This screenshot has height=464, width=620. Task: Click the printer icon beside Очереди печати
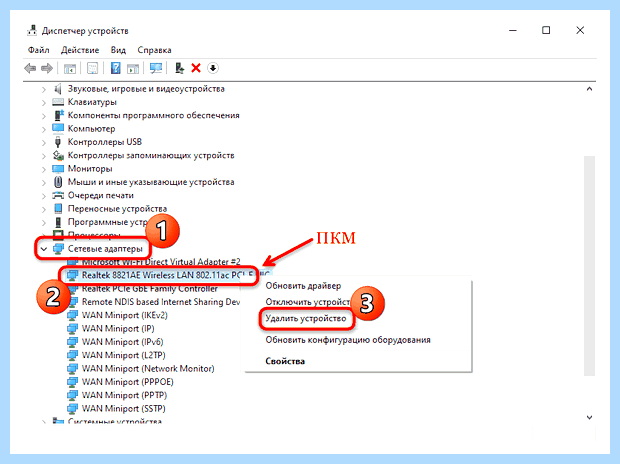pyautogui.click(x=58, y=195)
